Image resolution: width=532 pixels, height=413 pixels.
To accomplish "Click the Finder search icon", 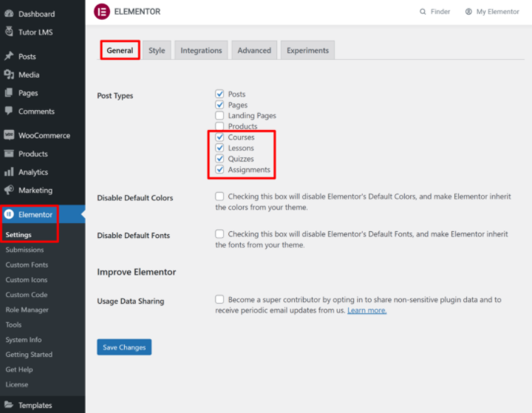I will point(423,12).
